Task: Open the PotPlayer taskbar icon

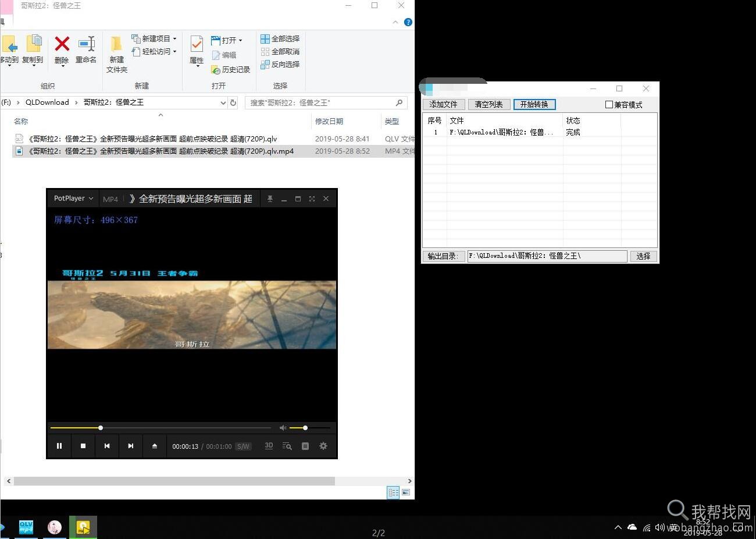Action: tap(83, 527)
